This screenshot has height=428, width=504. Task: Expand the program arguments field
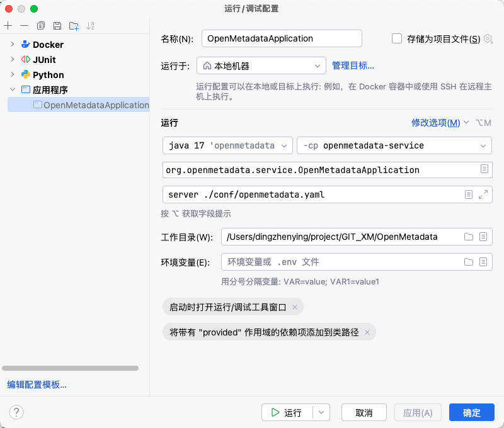[483, 194]
